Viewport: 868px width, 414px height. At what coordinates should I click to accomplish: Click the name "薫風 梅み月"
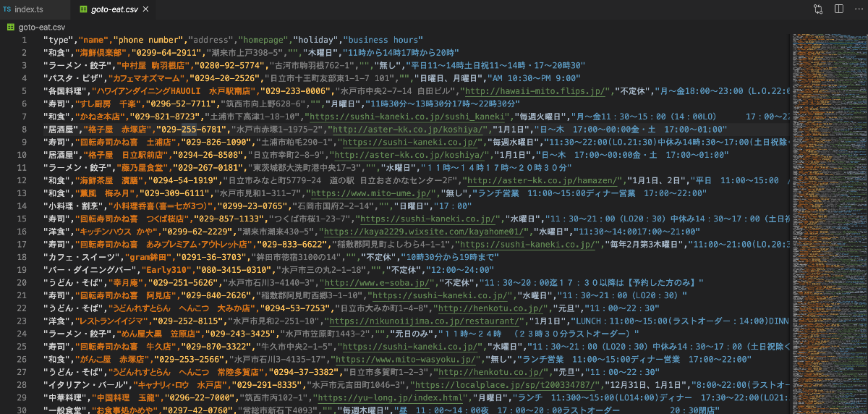point(104,194)
